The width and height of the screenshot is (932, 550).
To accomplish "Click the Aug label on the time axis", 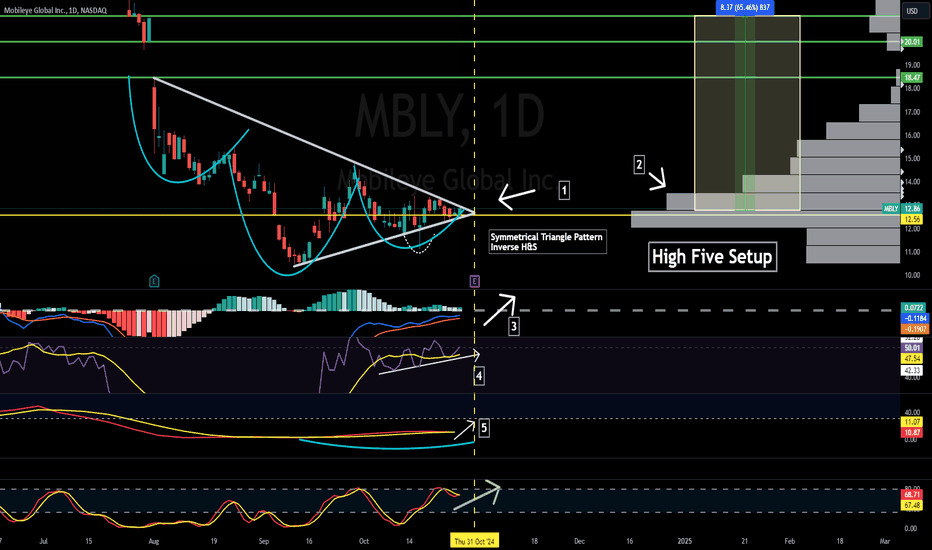I will click(x=154, y=541).
